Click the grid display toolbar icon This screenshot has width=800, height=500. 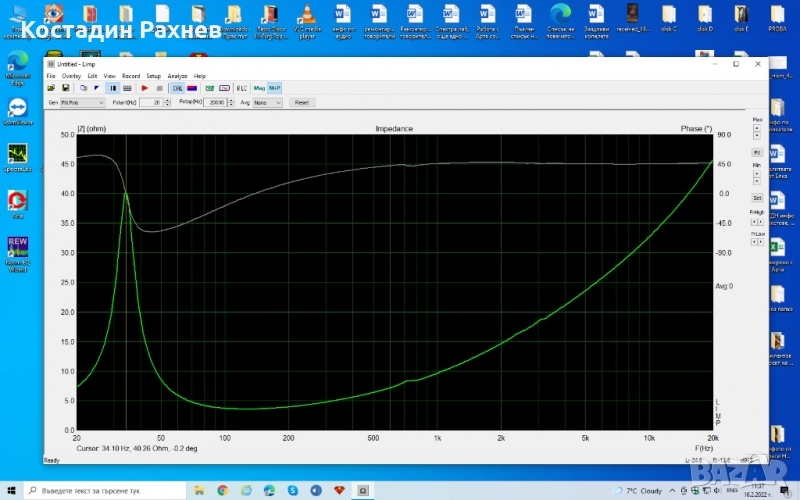127,88
